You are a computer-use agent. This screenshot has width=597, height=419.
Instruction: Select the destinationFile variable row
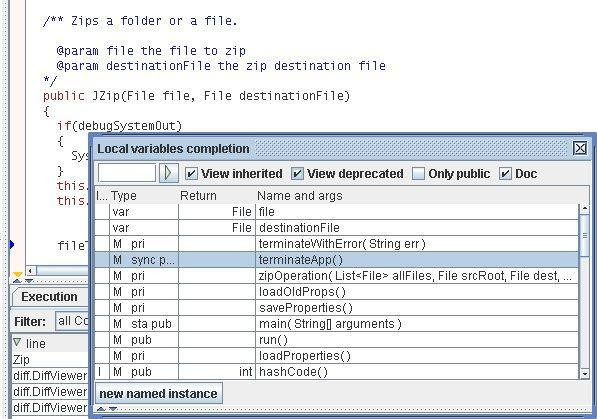(336, 228)
